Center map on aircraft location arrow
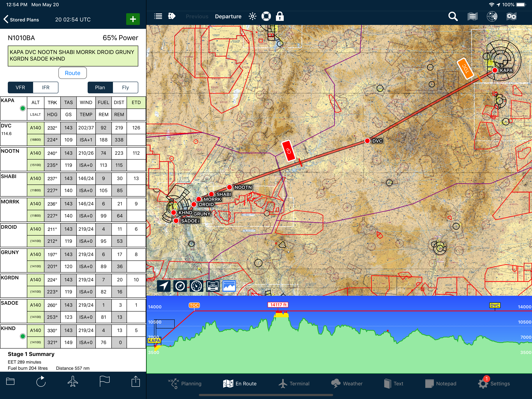The width and height of the screenshot is (532, 399). (x=164, y=286)
